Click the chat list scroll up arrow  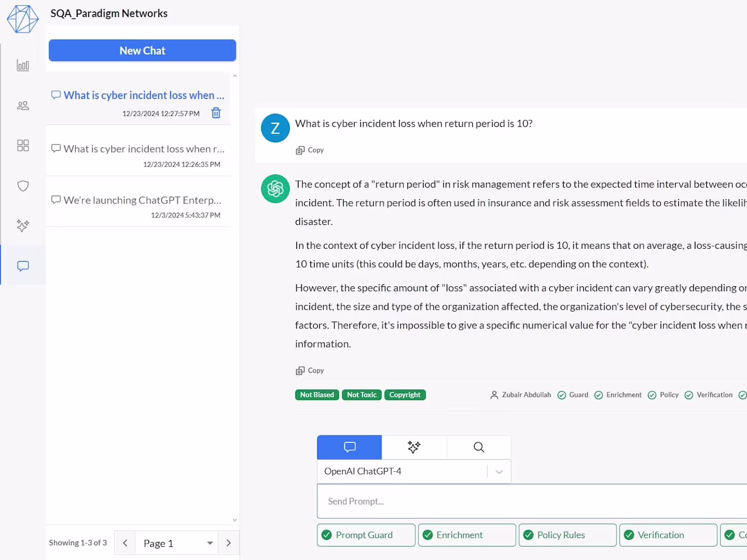pyautogui.click(x=235, y=76)
